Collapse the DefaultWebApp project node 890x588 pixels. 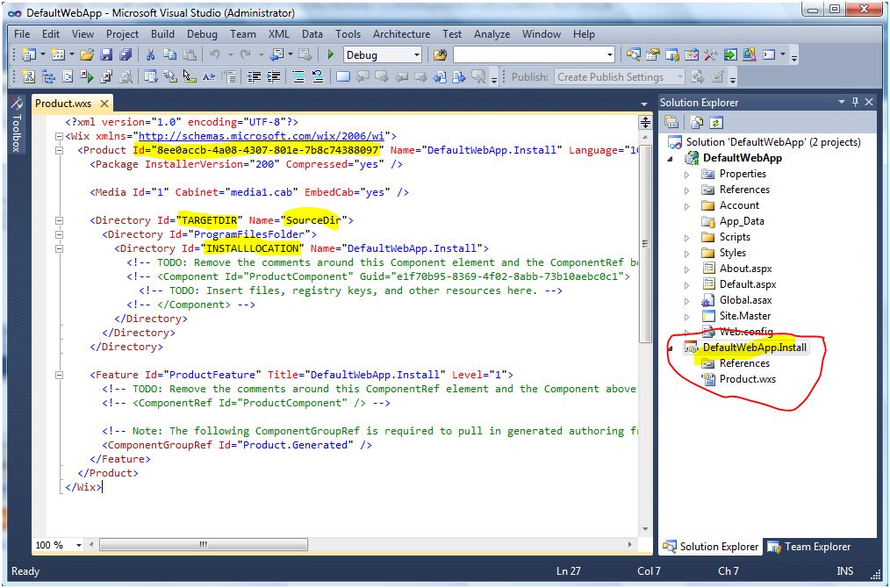pos(671,158)
